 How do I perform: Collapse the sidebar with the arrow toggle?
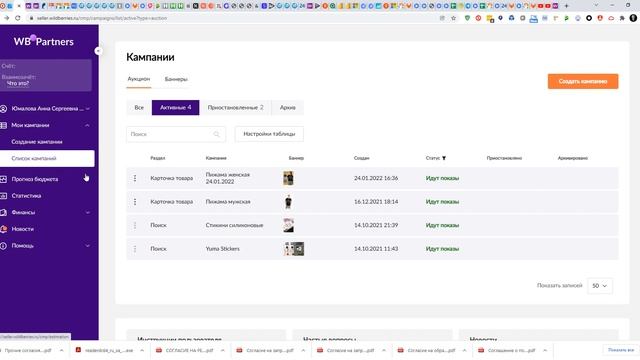click(x=98, y=51)
